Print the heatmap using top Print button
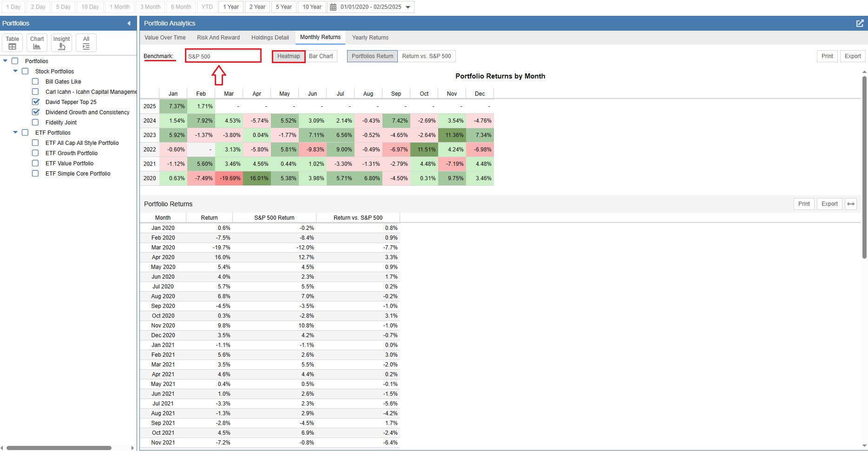This screenshot has height=451, width=868. (x=827, y=56)
